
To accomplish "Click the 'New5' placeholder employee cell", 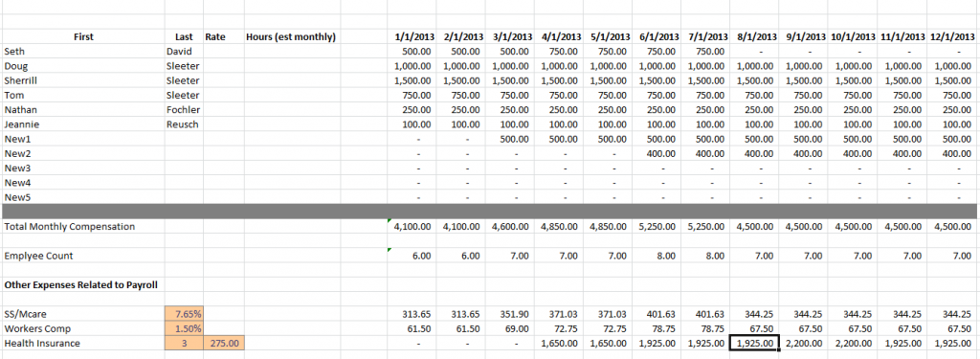I will coord(83,197).
